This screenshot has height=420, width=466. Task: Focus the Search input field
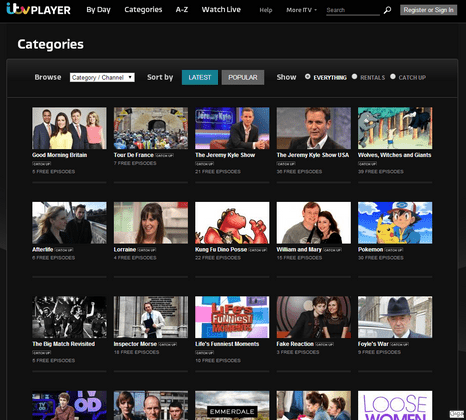pos(353,10)
